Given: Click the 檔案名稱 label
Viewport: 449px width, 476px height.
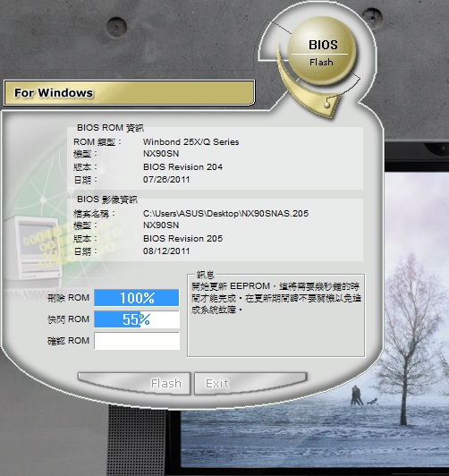Looking at the screenshot, I should point(94,214).
